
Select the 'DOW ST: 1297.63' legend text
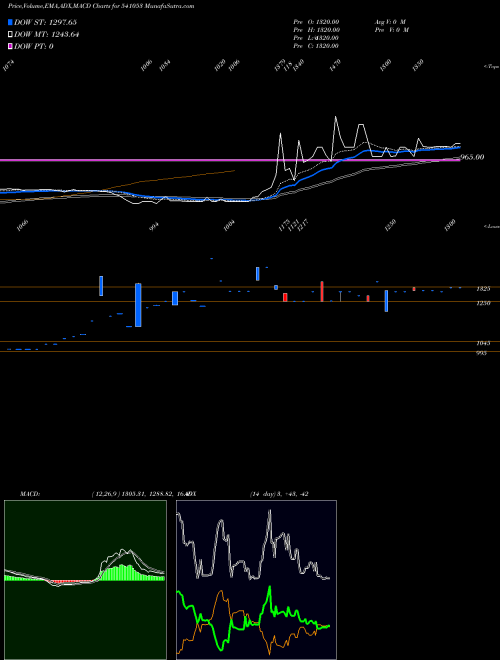click(x=45, y=22)
